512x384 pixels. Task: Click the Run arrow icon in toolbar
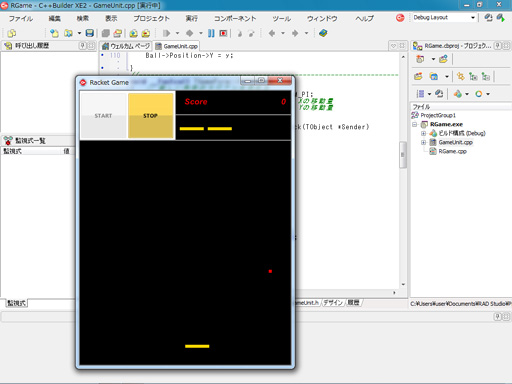pyautogui.click(x=166, y=33)
